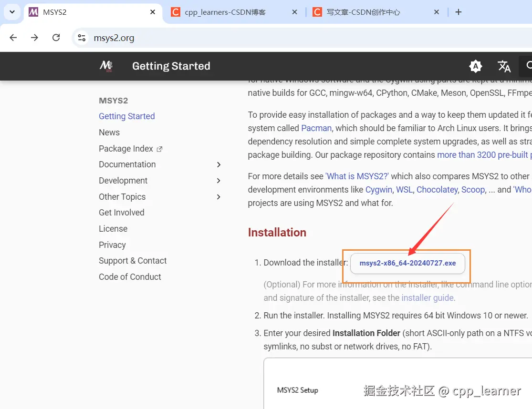
Task: Open the Code of Conduct page
Action: [130, 277]
